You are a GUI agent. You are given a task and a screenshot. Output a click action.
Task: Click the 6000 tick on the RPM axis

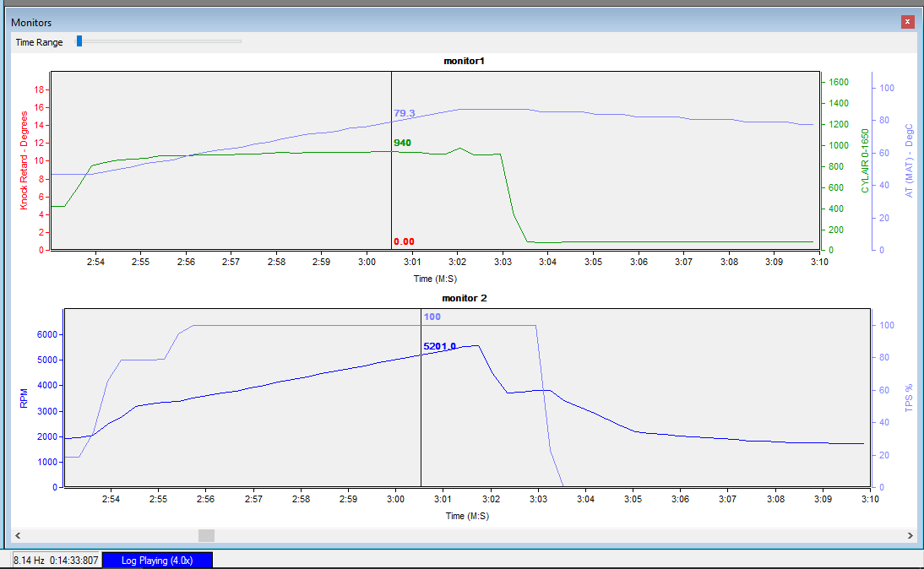tap(47, 334)
